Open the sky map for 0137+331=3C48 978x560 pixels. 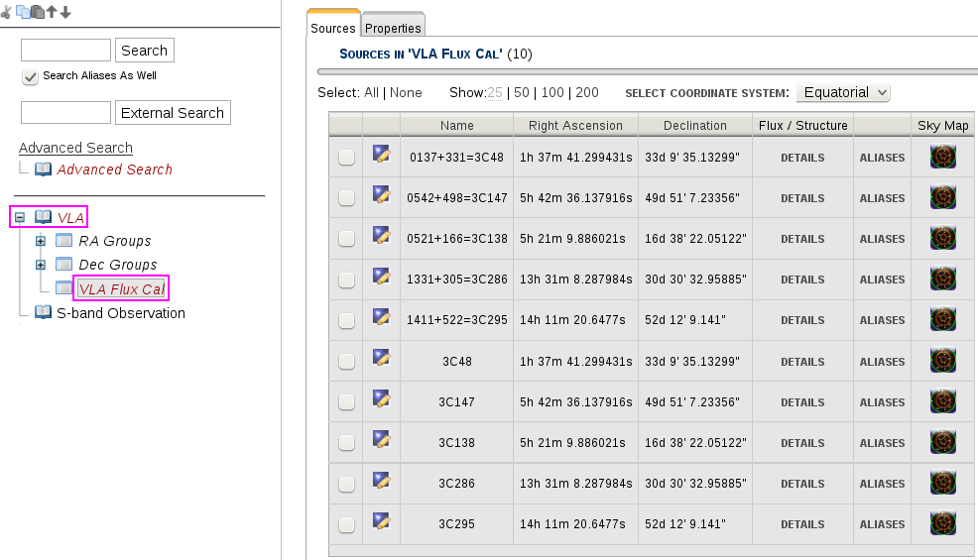942,157
